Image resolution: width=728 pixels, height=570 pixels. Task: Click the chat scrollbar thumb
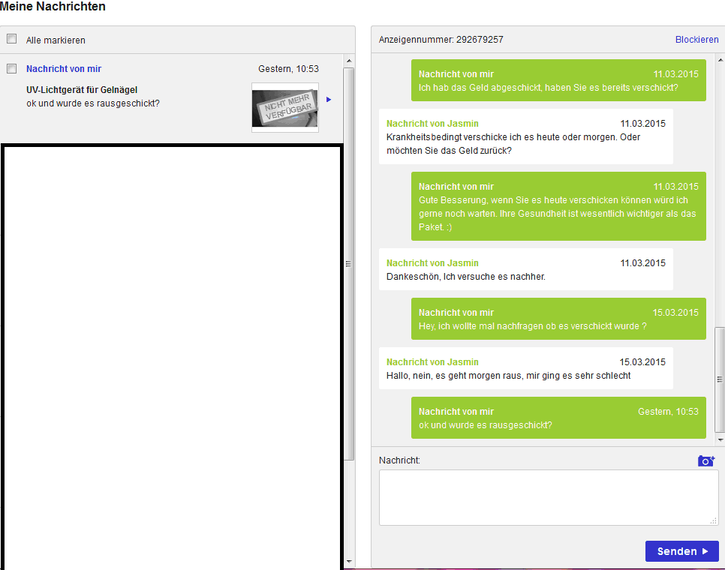coord(720,379)
